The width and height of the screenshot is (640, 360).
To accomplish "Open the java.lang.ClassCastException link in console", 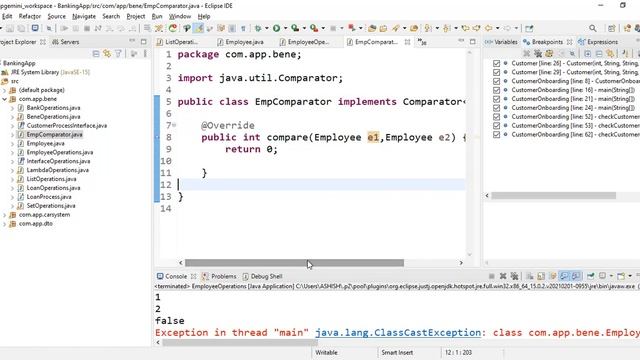I will click(x=398, y=333).
